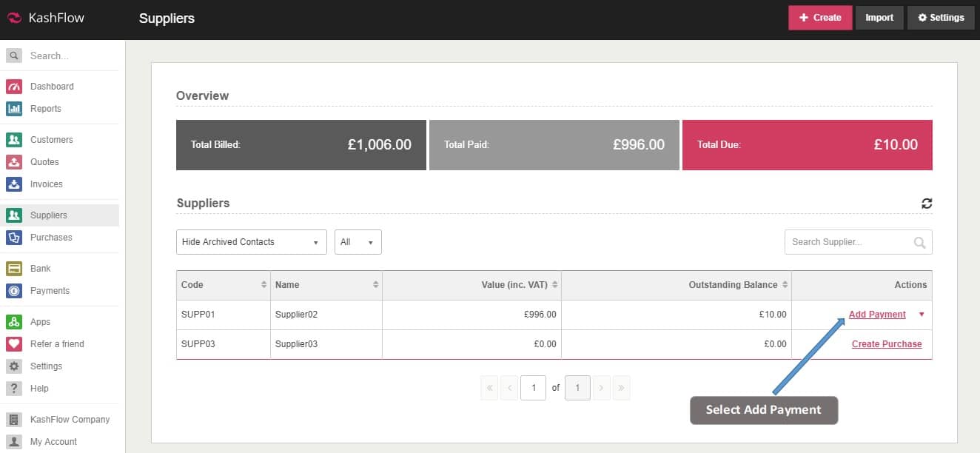Open the Purchases sidebar icon
Screen dimensions: 980x453
(x=14, y=238)
